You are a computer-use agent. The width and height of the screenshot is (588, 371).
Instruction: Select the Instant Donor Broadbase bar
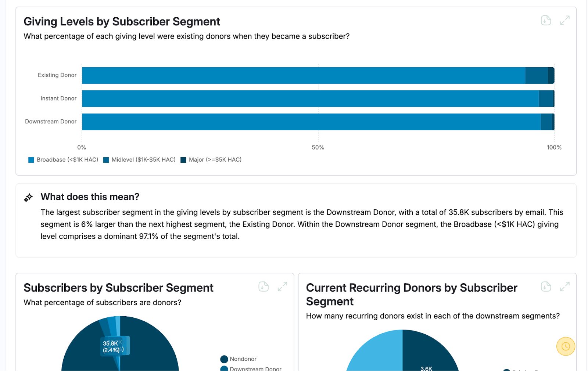pyautogui.click(x=310, y=98)
